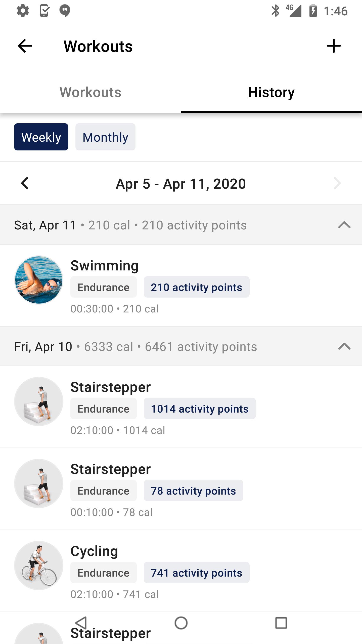Viewport: 362px width, 644px height.
Task: Open the Cycling workout picture
Action: coord(39,566)
